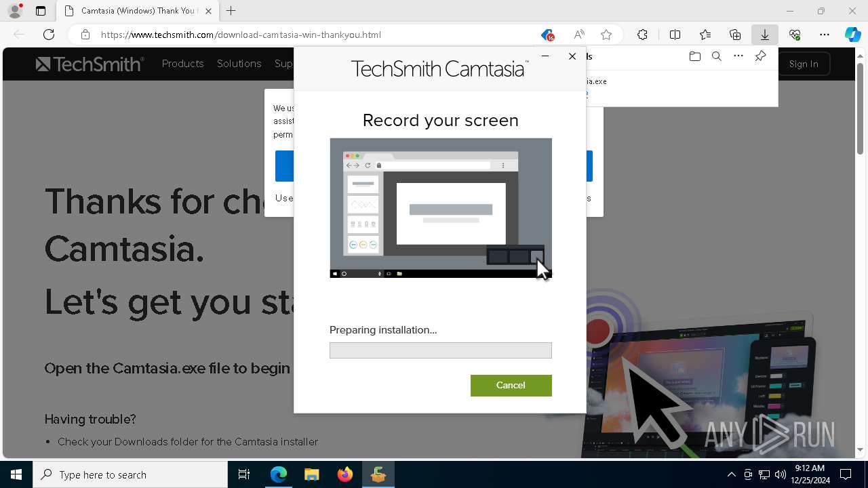Open the Favorites list
Image resolution: width=868 pixels, height=488 pixels.
click(x=705, y=35)
